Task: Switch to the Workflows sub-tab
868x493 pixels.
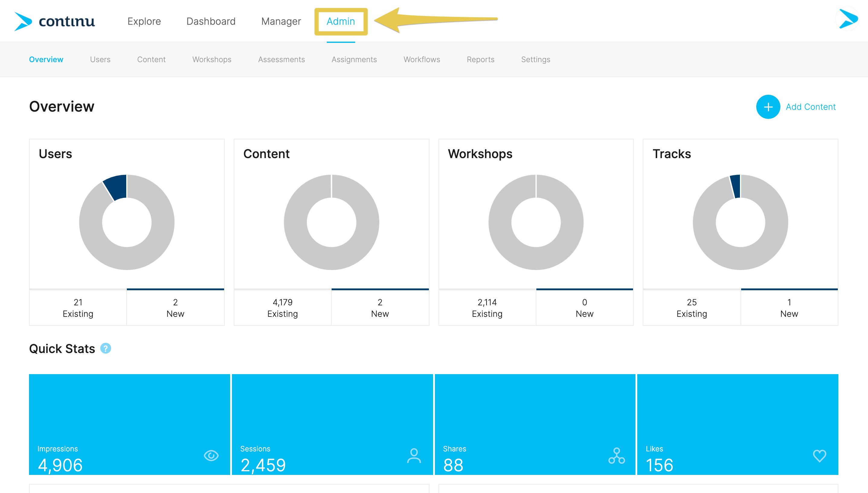Action: (422, 60)
